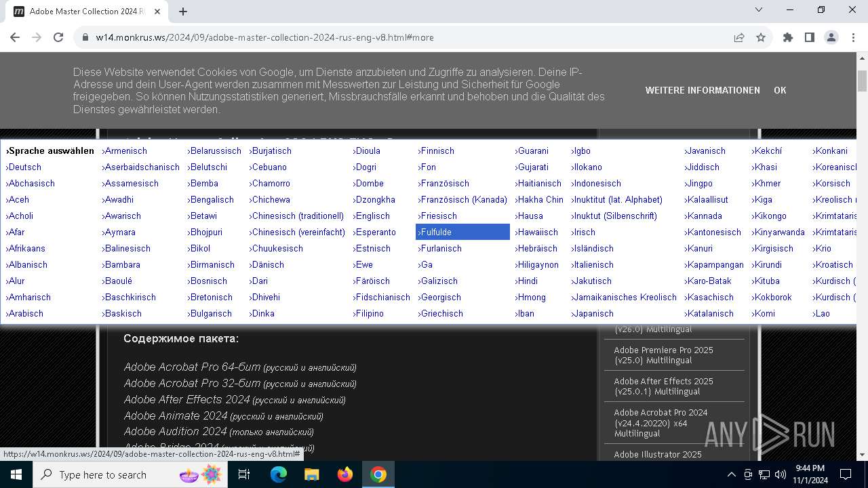
Task: Pick Bulgarisch language option
Action: [210, 313]
